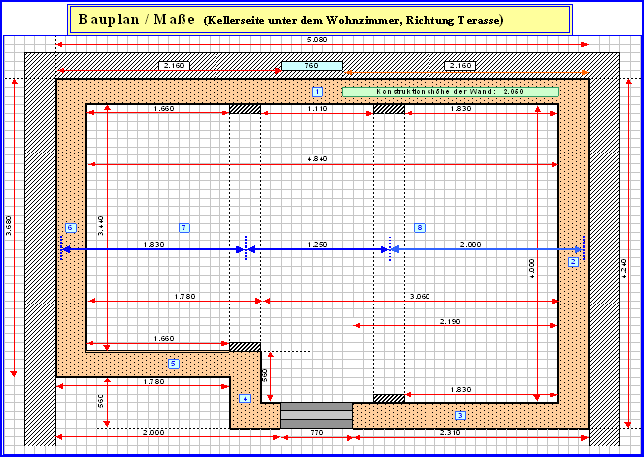
Task: Select the 5.080 overall width dimension label
Action: [317, 39]
